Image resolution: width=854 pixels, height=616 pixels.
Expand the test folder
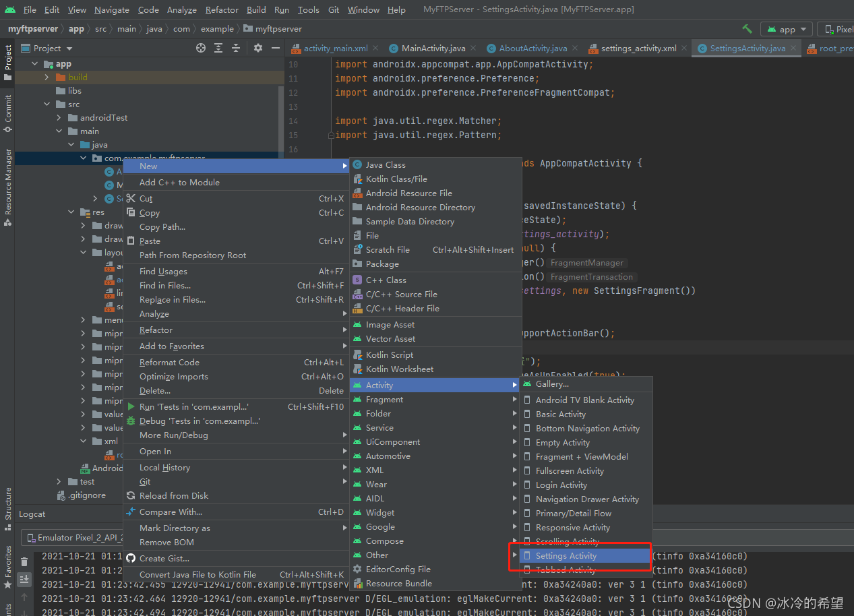tap(59, 481)
